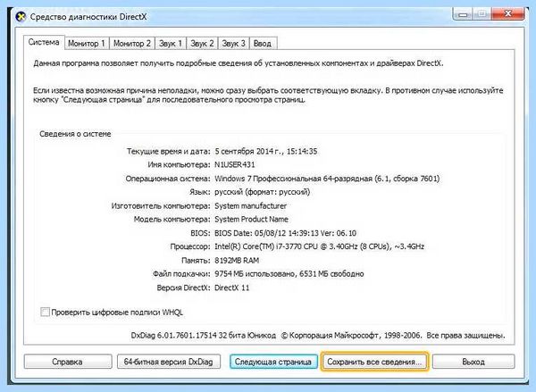This screenshot has height=392, width=536.
Task: Click the language value русский (формат: русский)
Action: click(262, 192)
